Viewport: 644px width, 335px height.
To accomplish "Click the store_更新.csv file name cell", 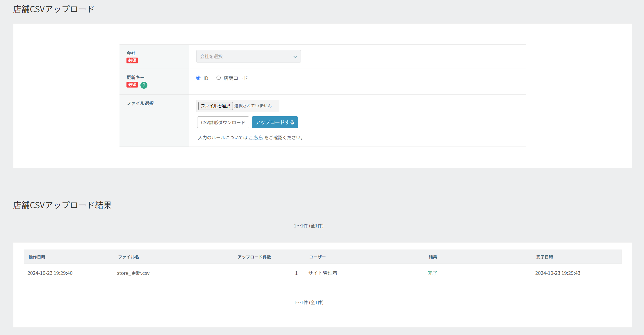I will 133,273.
